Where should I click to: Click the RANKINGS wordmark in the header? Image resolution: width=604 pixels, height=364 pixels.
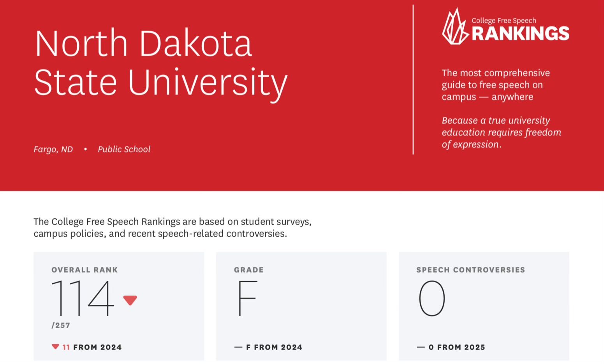click(520, 34)
